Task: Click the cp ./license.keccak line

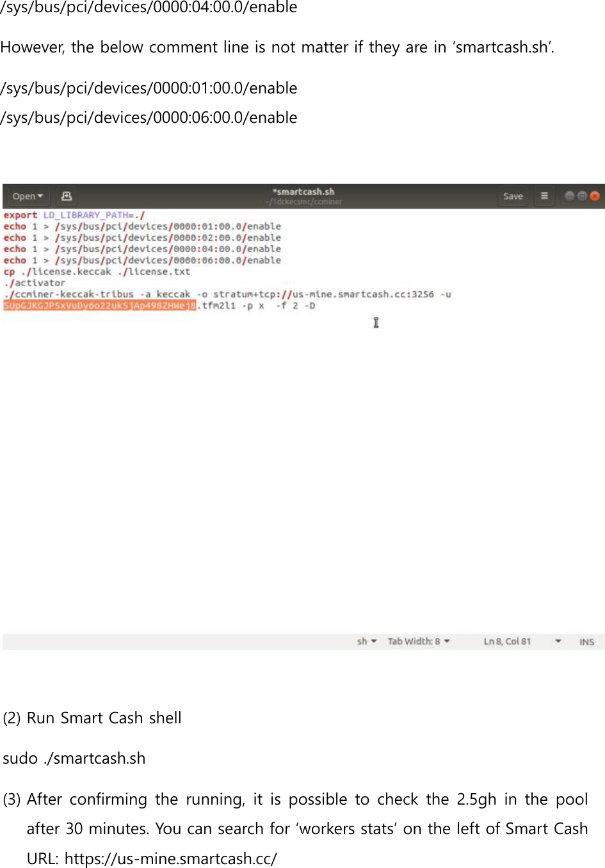Action: 97,271
